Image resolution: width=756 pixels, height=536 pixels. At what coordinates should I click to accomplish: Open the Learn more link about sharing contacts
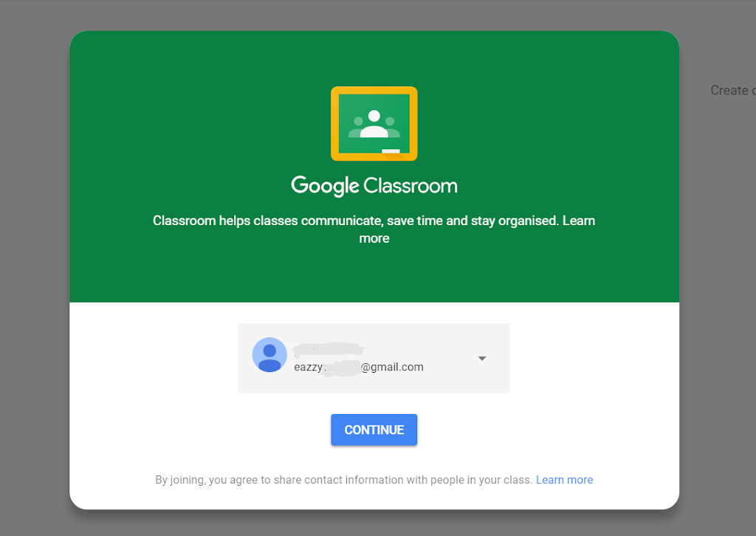click(x=564, y=479)
